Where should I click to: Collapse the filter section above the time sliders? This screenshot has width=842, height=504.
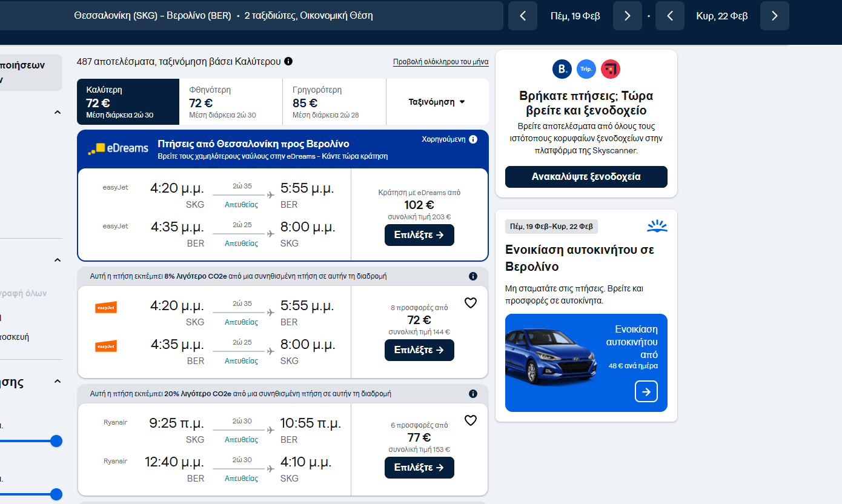[58, 382]
